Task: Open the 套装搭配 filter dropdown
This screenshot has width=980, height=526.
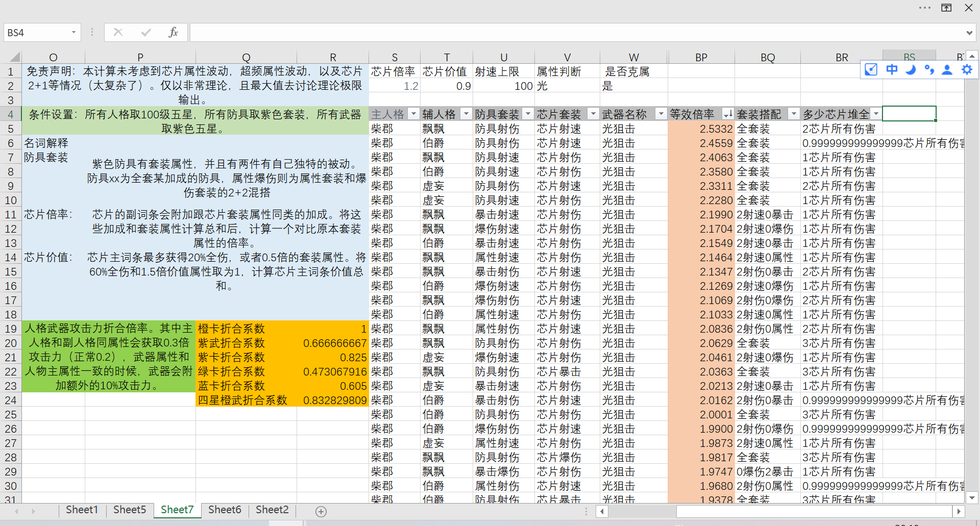Action: click(794, 114)
